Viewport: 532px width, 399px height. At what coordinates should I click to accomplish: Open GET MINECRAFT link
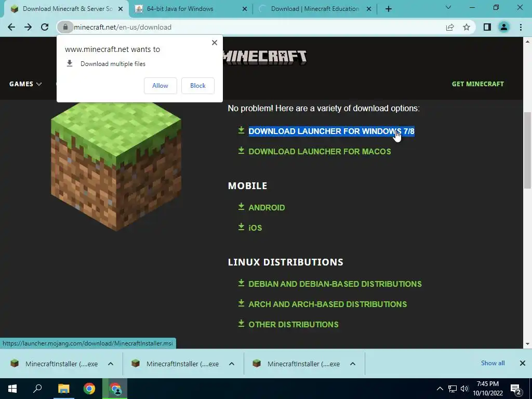[478, 84]
